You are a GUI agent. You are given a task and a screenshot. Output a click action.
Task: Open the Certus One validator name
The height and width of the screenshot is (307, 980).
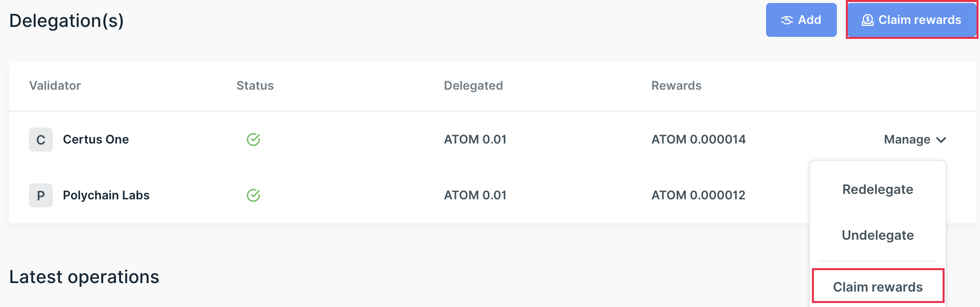pyautogui.click(x=96, y=140)
